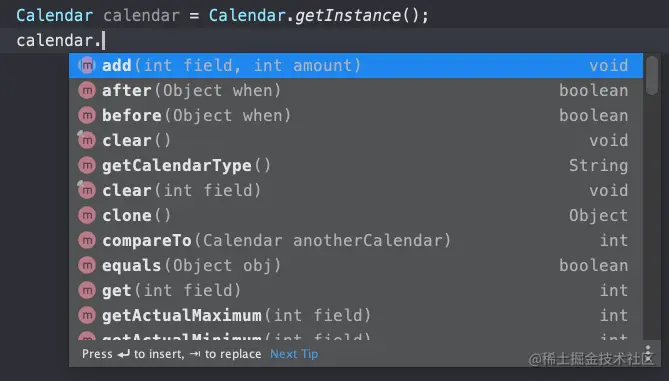669x381 pixels.
Task: Click the method icon next to clone()
Action: [87, 215]
